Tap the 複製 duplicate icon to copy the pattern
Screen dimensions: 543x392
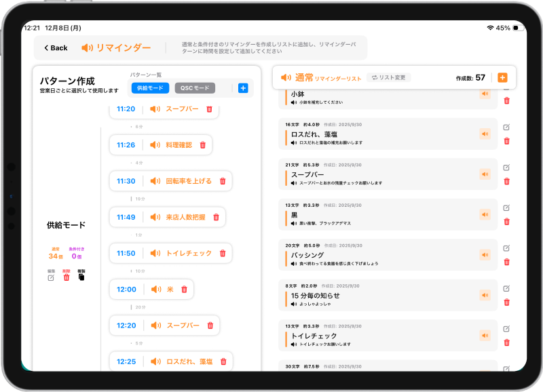[81, 277]
